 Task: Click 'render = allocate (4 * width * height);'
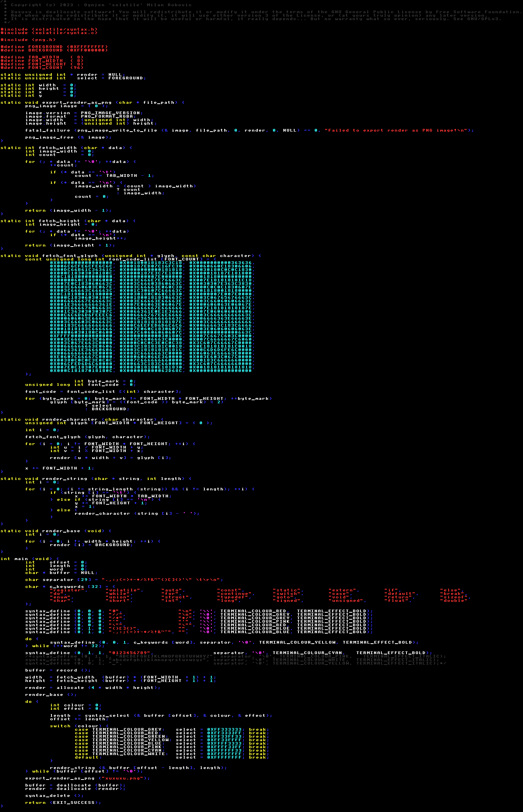tap(93, 688)
